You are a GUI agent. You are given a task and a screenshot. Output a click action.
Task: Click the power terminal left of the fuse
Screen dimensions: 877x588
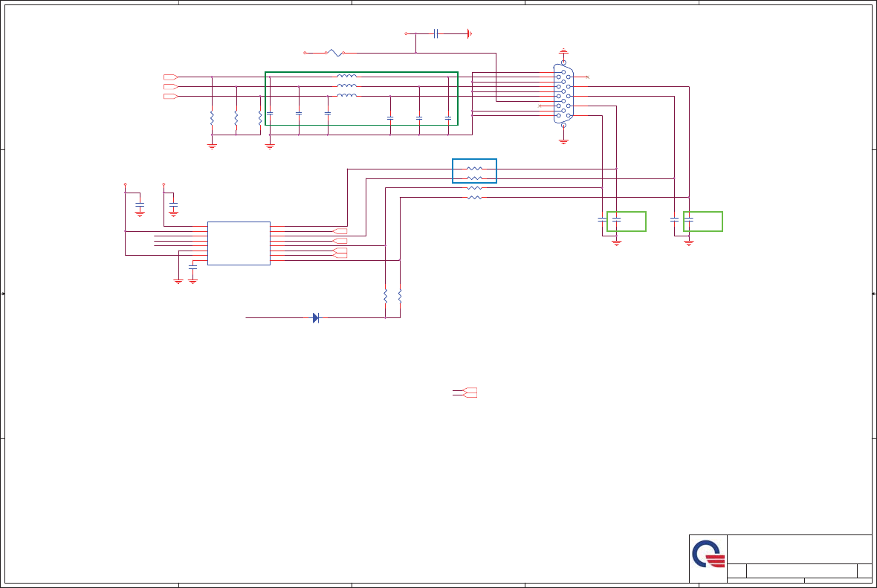click(x=305, y=53)
